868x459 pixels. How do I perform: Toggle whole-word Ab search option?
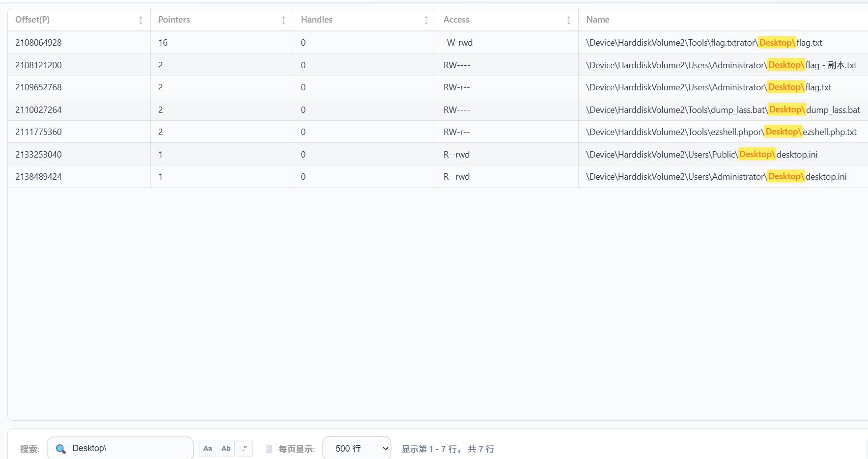[226, 448]
